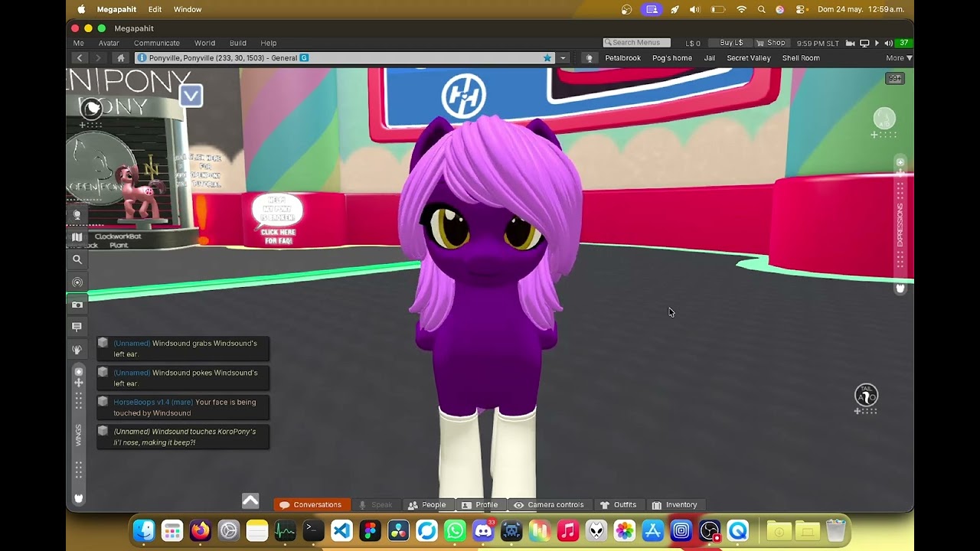980x551 pixels.
Task: Open macOS Control Center in the menu bar
Action: coord(801,9)
